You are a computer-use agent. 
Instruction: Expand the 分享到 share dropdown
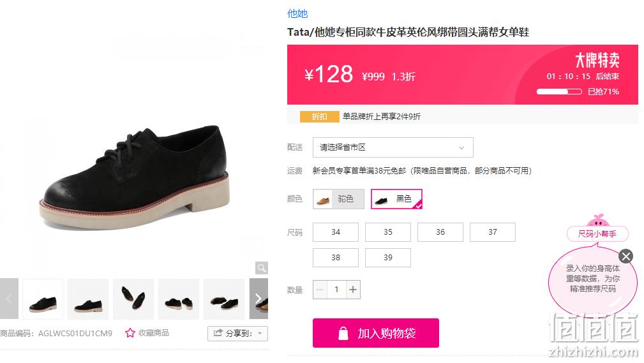[238, 334]
